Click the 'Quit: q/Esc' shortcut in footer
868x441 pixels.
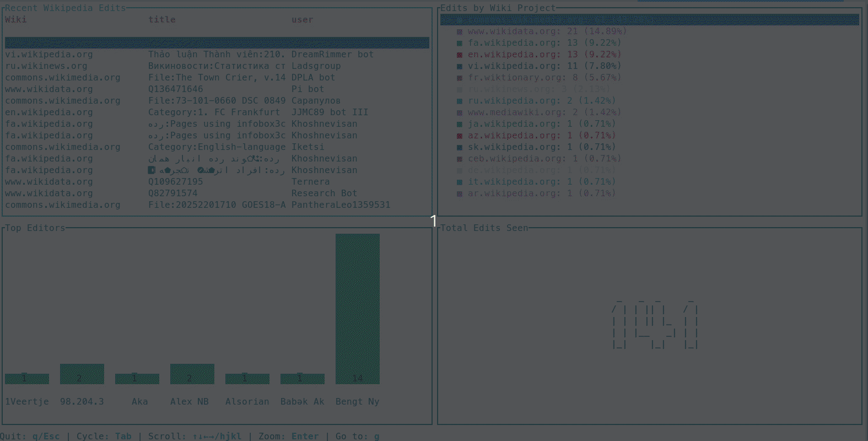click(x=30, y=436)
